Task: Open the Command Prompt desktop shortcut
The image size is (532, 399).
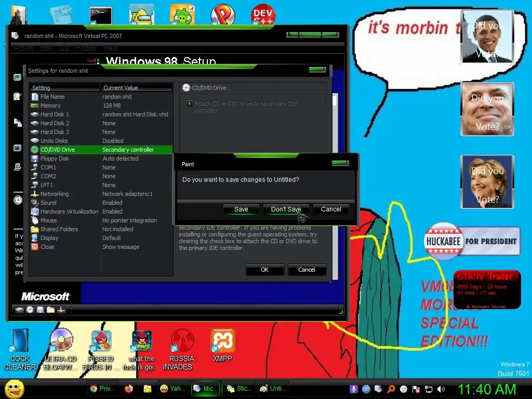Action: [x=101, y=15]
